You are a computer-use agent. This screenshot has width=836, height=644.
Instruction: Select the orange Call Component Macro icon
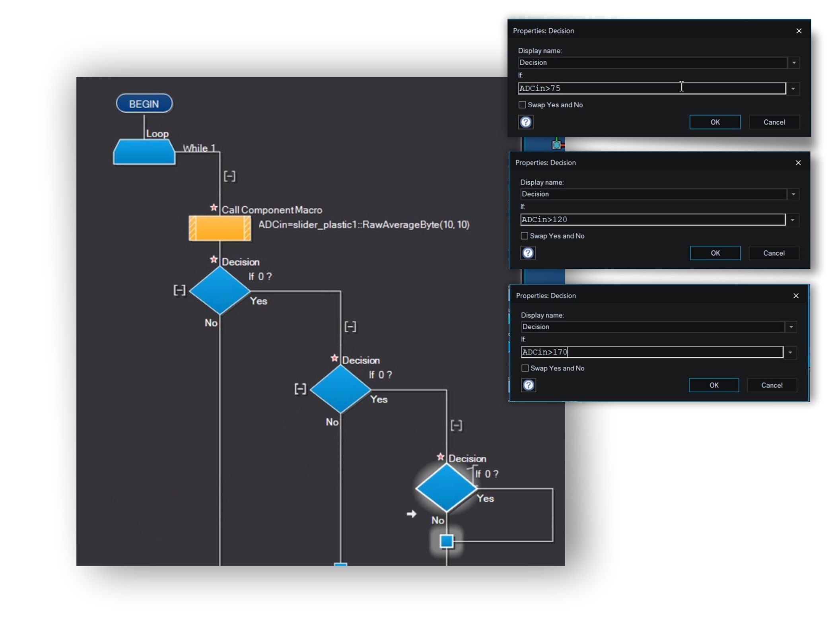(x=220, y=228)
